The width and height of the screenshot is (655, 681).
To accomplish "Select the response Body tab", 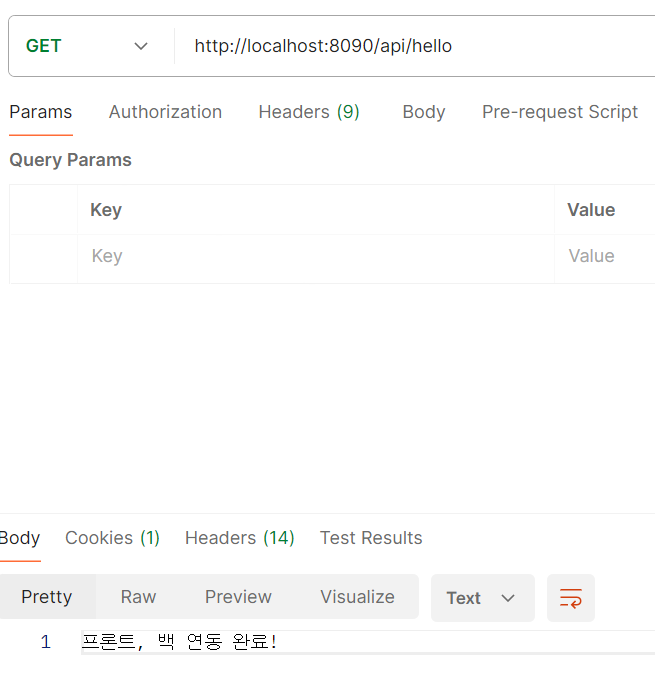I will pyautogui.click(x=20, y=538).
